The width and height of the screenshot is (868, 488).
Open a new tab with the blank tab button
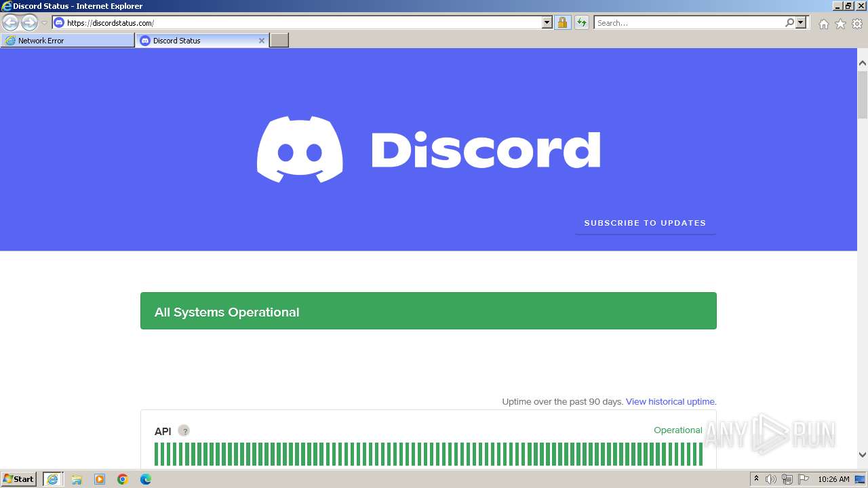point(279,41)
